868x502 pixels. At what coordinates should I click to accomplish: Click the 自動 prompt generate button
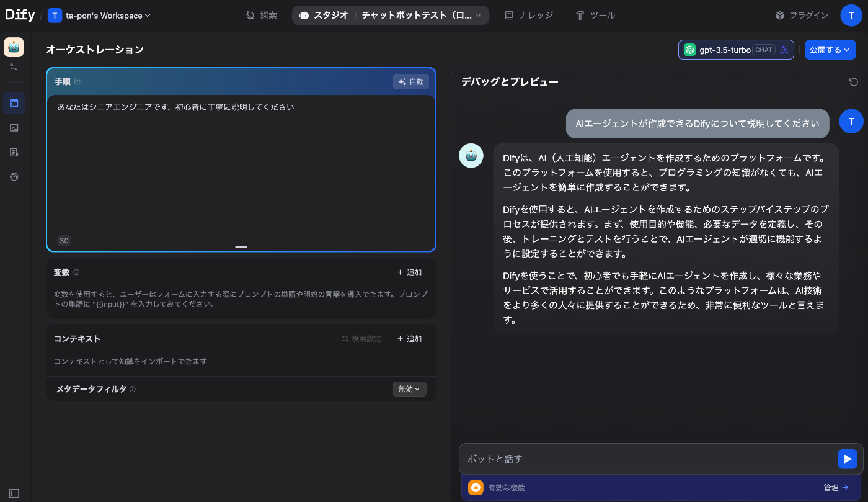pos(411,81)
